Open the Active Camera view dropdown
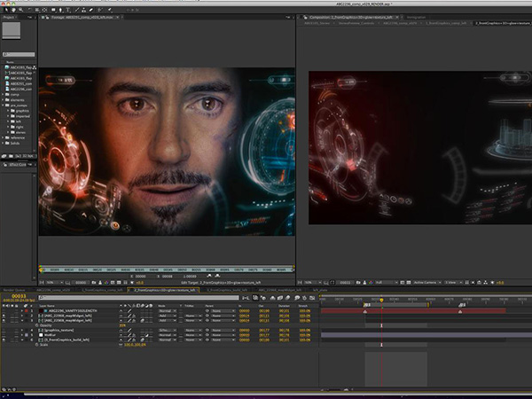Image resolution: width=532 pixels, height=399 pixels. click(x=427, y=282)
